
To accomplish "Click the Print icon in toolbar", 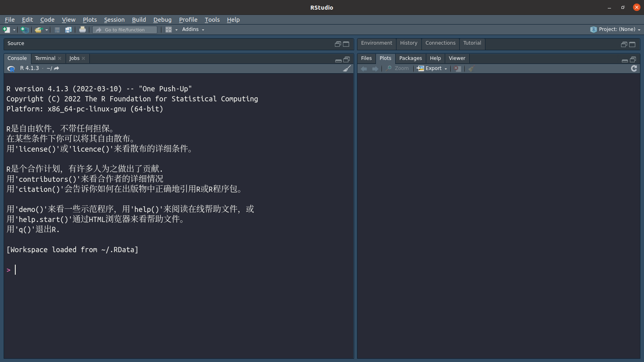I will 83,29.
